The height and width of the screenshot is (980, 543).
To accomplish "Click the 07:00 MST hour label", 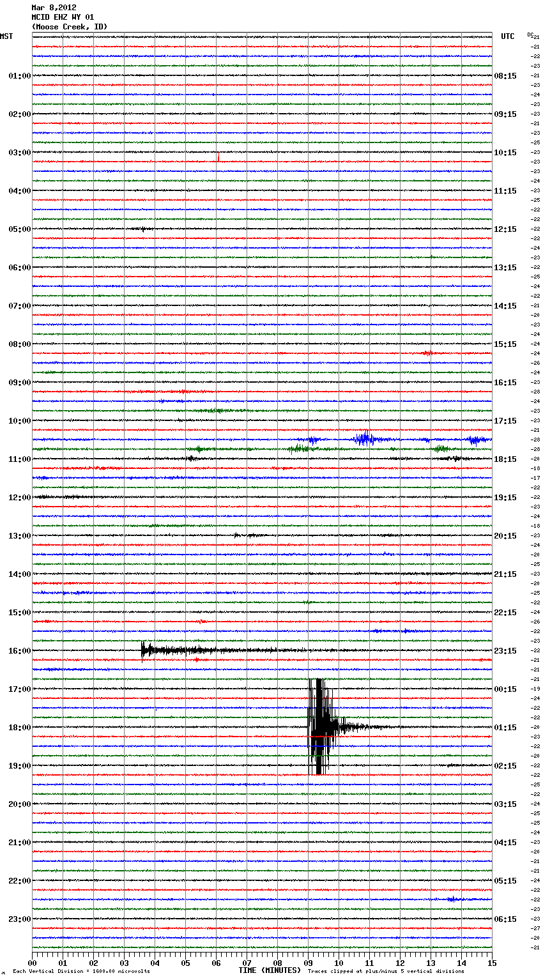I will (x=20, y=306).
